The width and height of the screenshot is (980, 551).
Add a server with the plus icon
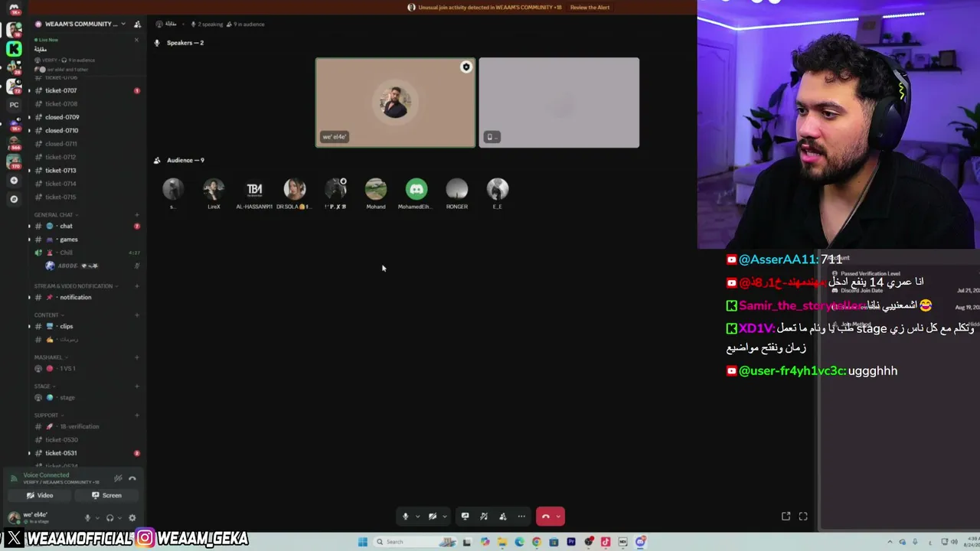pos(14,181)
